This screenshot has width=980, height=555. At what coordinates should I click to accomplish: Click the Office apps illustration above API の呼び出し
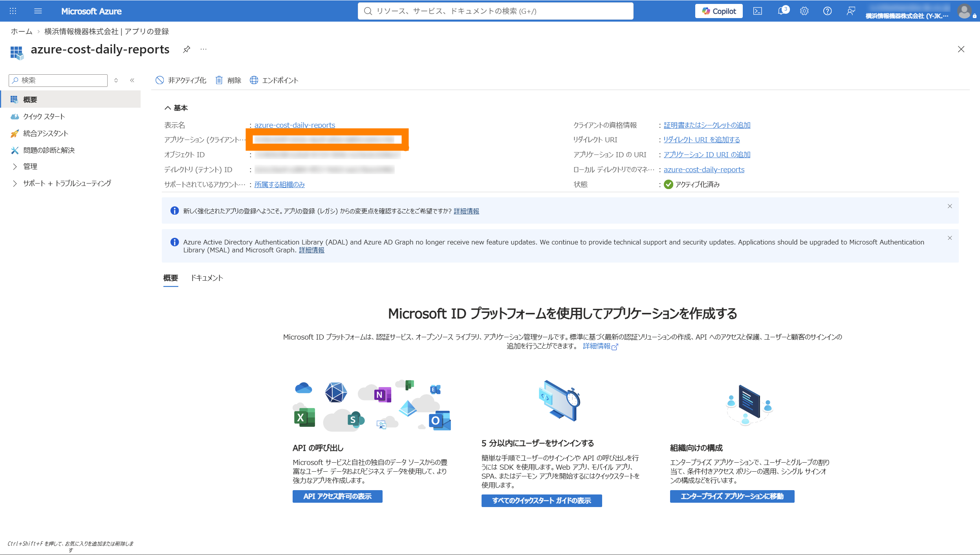[x=372, y=405]
